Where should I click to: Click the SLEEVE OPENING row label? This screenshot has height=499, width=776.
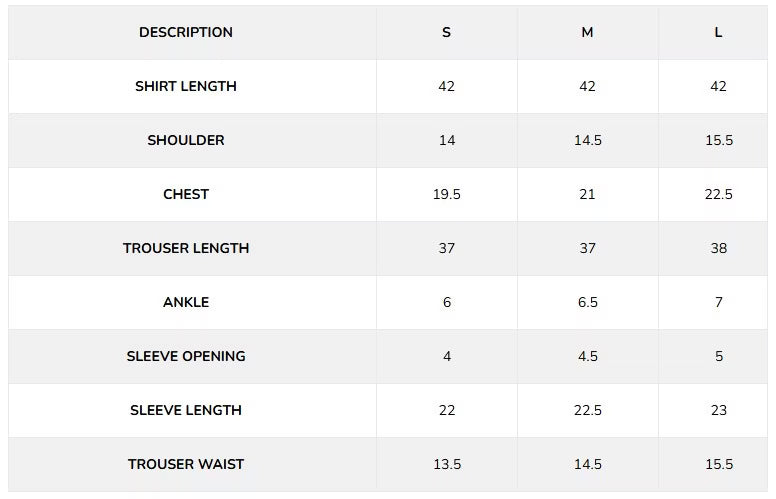[186, 356]
